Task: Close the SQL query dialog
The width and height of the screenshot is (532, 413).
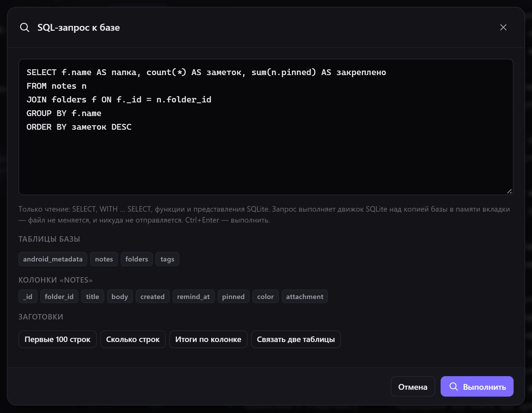Action: 503,27
